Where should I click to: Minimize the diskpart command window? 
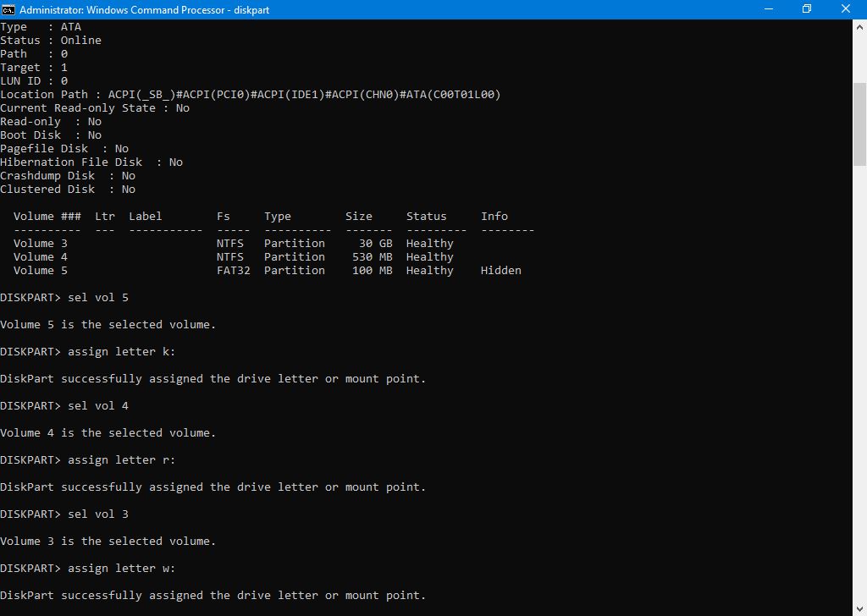767,9
